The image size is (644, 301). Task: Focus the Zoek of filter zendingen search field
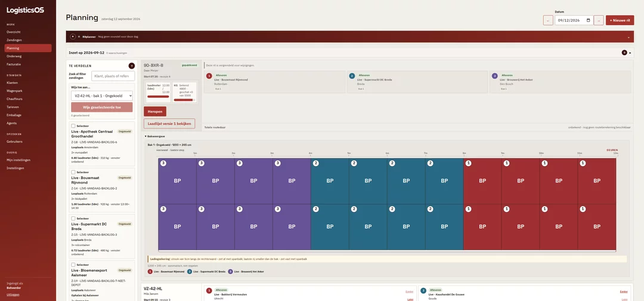(x=113, y=76)
